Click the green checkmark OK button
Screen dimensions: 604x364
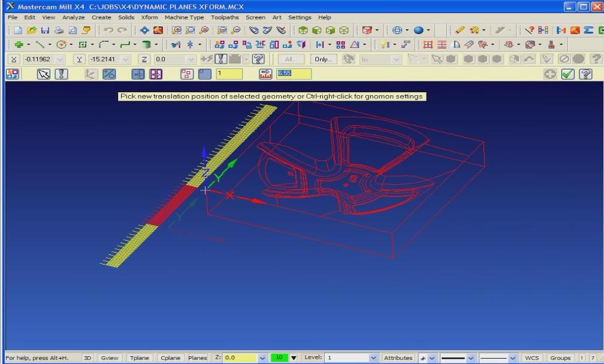568,74
